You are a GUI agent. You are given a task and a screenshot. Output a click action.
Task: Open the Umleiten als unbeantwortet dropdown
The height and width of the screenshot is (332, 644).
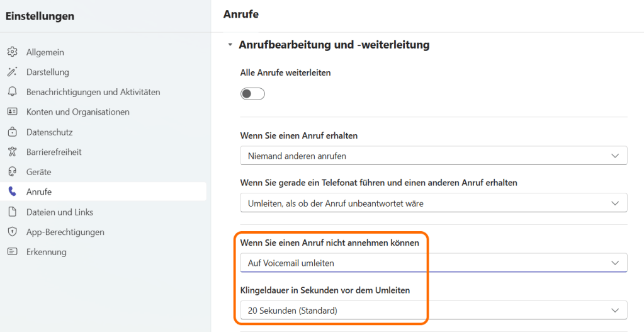433,203
